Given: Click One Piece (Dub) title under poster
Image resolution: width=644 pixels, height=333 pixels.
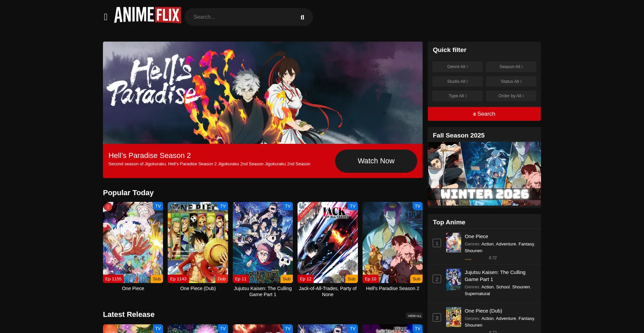Looking at the screenshot, I should 198,288.
